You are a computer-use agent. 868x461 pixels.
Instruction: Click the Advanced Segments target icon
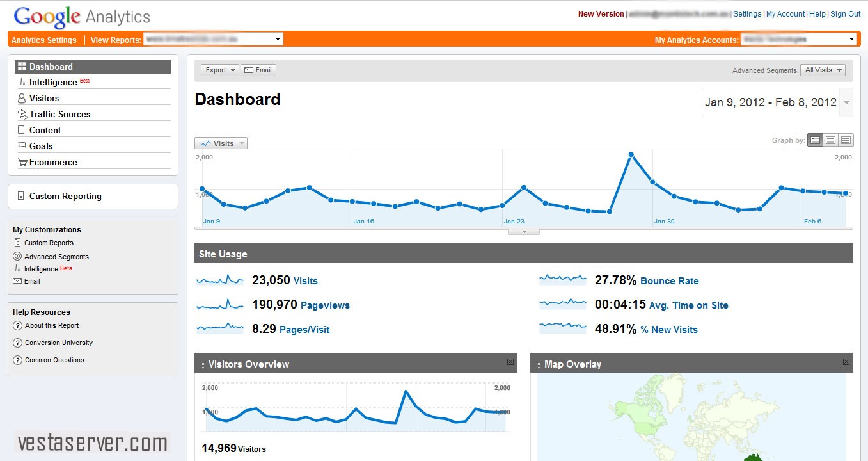17,256
